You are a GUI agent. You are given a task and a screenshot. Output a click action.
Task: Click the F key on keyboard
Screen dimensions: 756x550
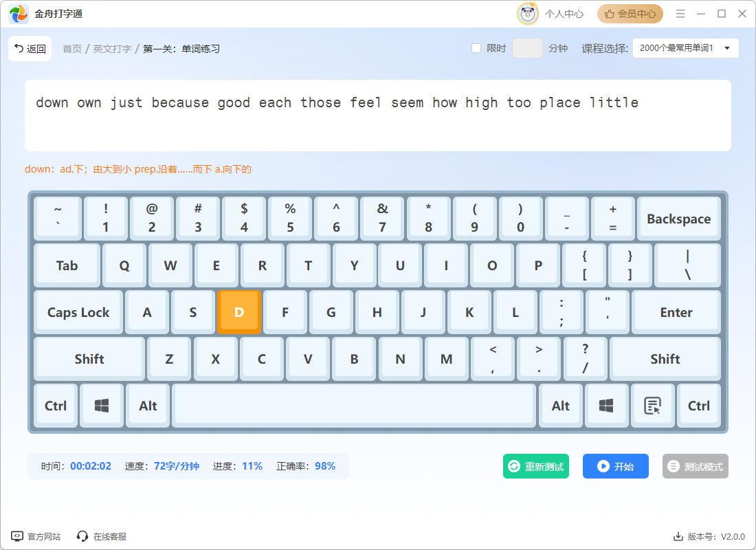click(285, 312)
